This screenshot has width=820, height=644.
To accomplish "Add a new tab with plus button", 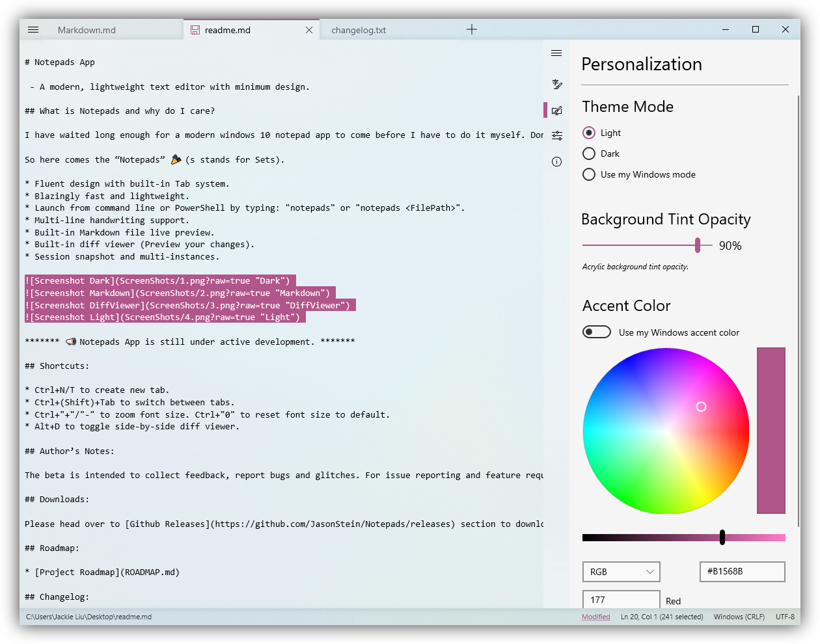I will coord(472,29).
